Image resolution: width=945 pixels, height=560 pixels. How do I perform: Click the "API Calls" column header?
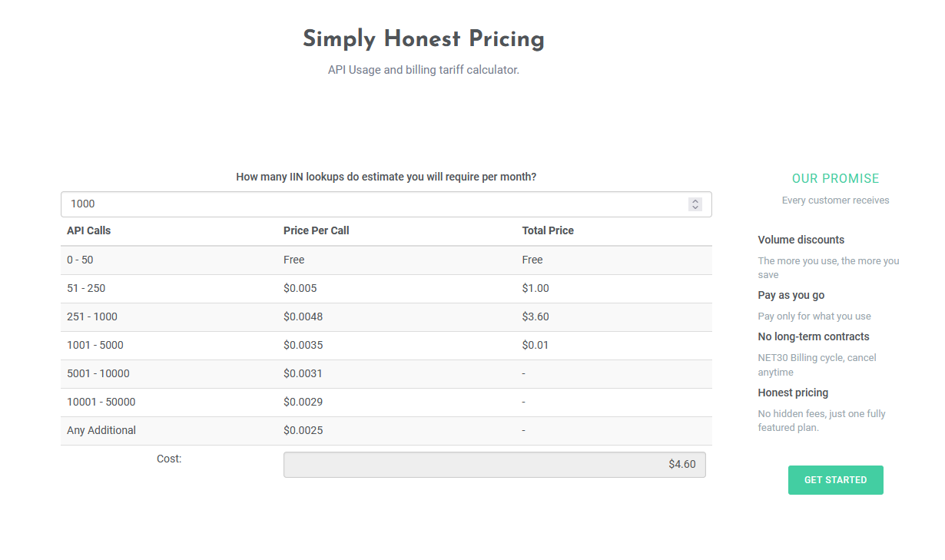coord(89,230)
